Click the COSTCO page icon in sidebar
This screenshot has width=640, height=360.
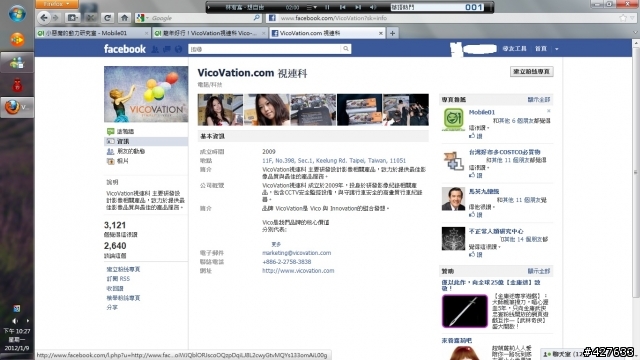click(453, 160)
